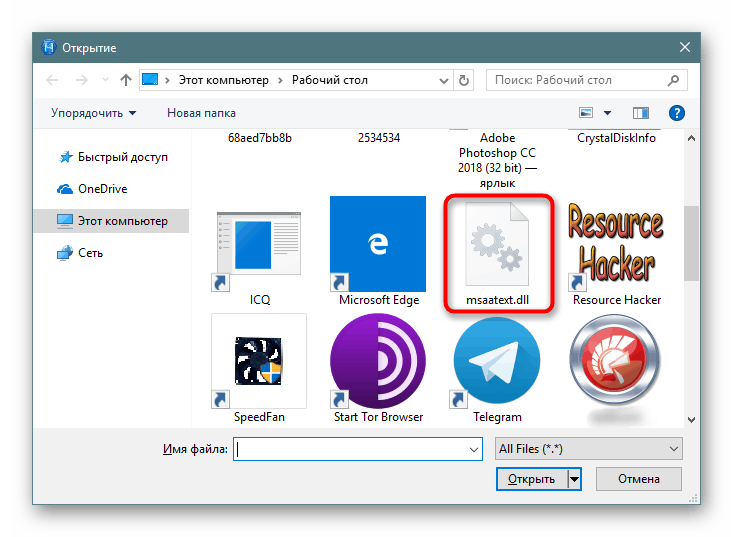Open the Упорядочить dropdown menu
Image resolution: width=733 pixels, height=537 pixels.
[93, 113]
